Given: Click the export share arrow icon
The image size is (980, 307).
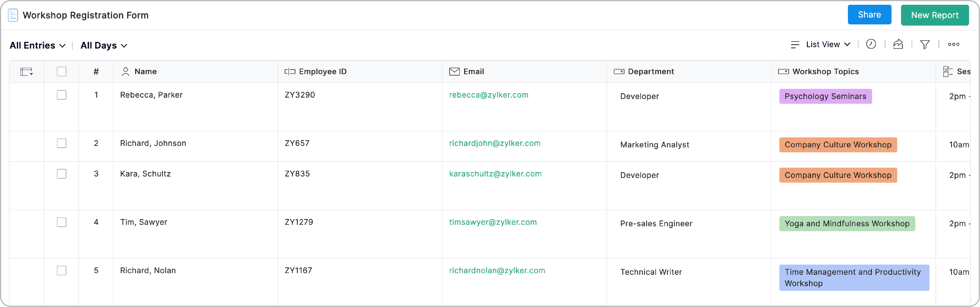Looking at the screenshot, I should click(898, 45).
